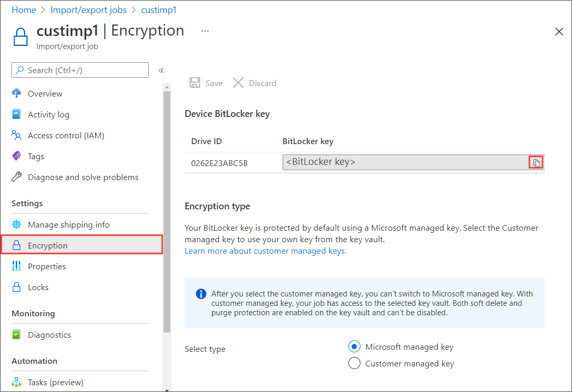Open the more options ellipsis menu
Screen dimensions: 572x392
click(x=204, y=30)
